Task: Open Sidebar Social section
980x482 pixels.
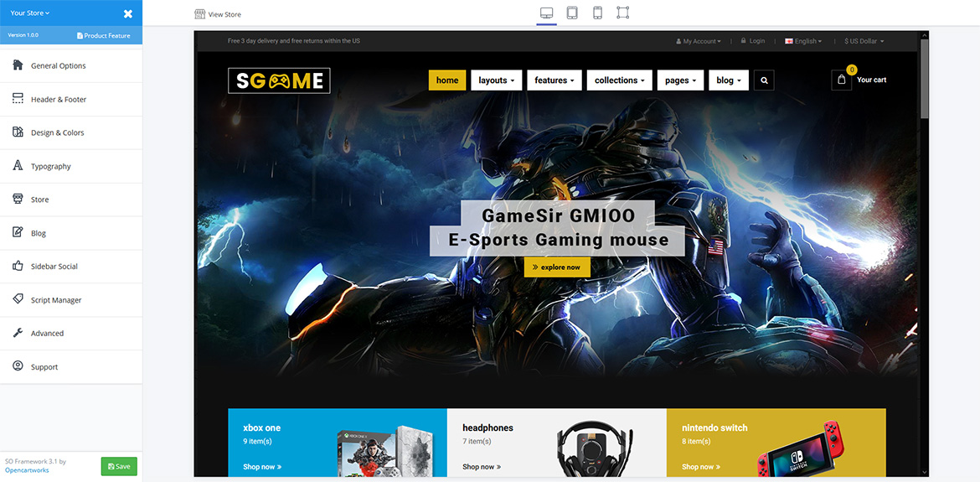Action: coord(71,267)
